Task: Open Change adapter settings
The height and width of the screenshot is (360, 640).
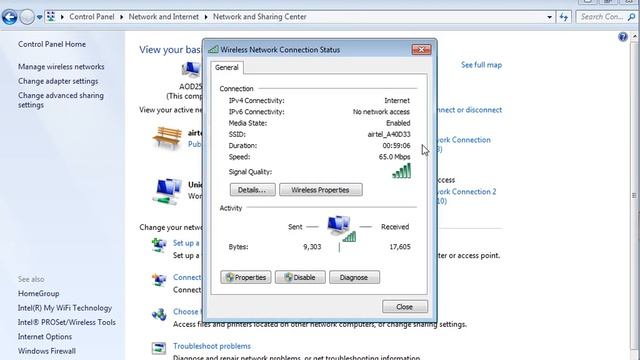Action: 58,81
